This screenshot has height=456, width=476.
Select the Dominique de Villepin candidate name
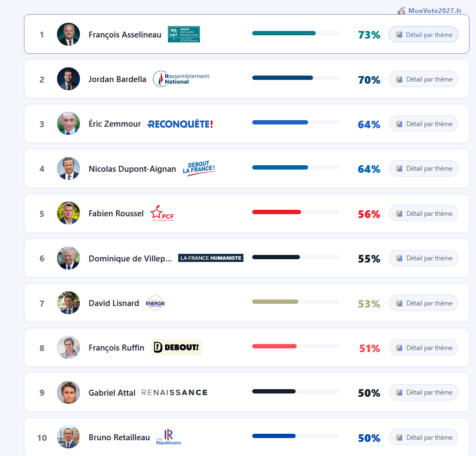(x=130, y=259)
